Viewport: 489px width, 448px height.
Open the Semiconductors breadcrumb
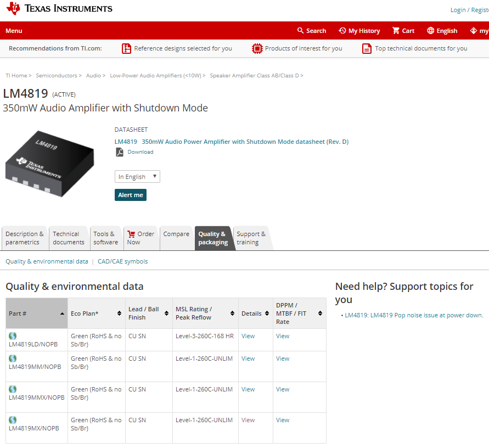pos(57,76)
